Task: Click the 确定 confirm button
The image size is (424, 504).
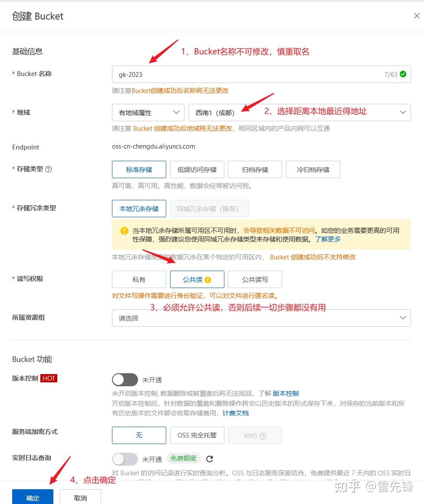Action: 32,498
